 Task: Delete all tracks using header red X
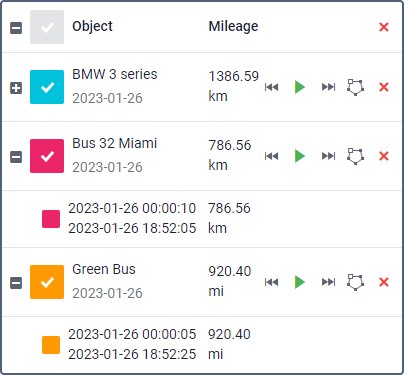tap(384, 27)
